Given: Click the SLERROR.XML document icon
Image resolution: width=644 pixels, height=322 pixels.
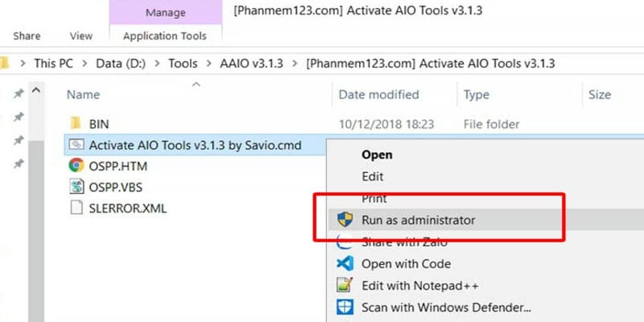Looking at the screenshot, I should (76, 208).
